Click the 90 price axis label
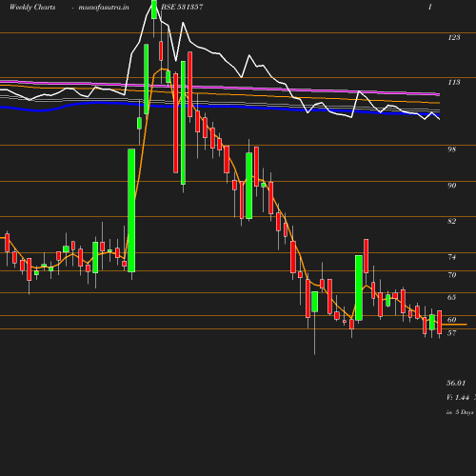Viewport: 476px width, 476px height. point(452,186)
